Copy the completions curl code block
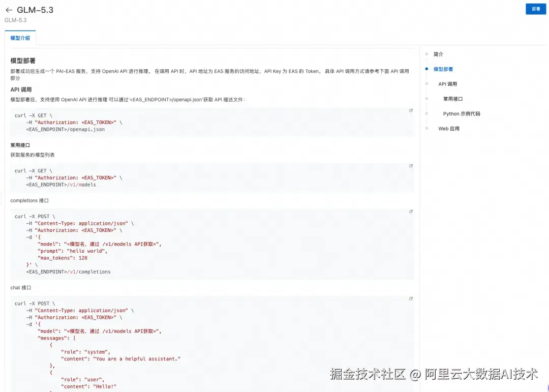The height and width of the screenshot is (392, 549). click(411, 211)
